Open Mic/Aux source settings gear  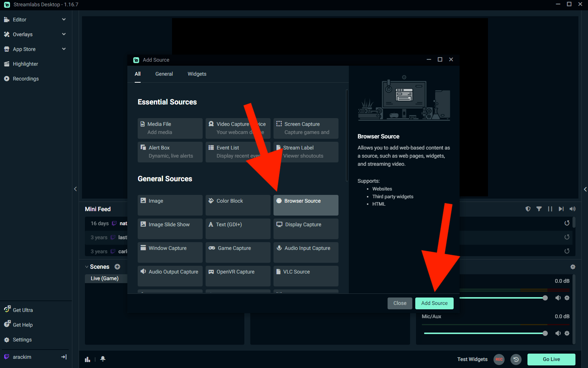click(x=567, y=333)
